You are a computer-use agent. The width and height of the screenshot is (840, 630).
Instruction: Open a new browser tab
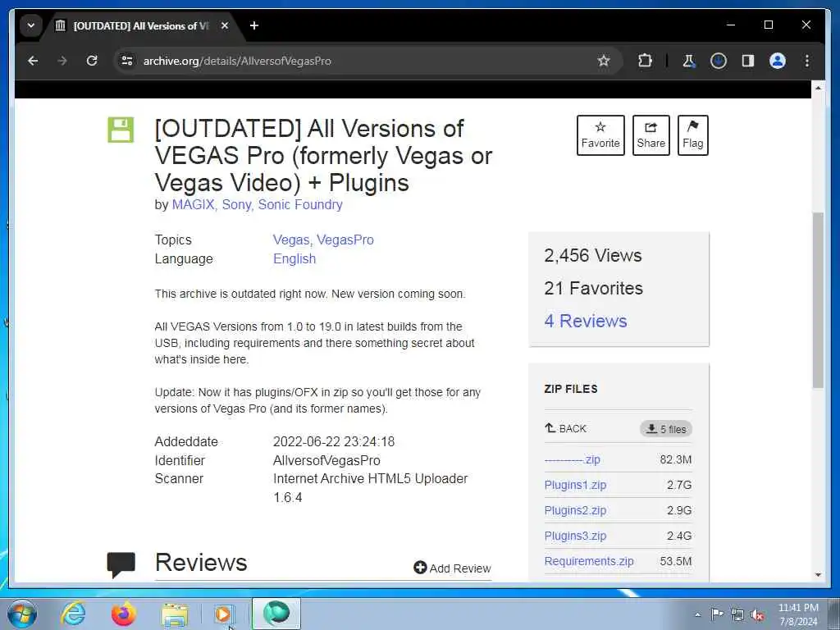(x=254, y=25)
